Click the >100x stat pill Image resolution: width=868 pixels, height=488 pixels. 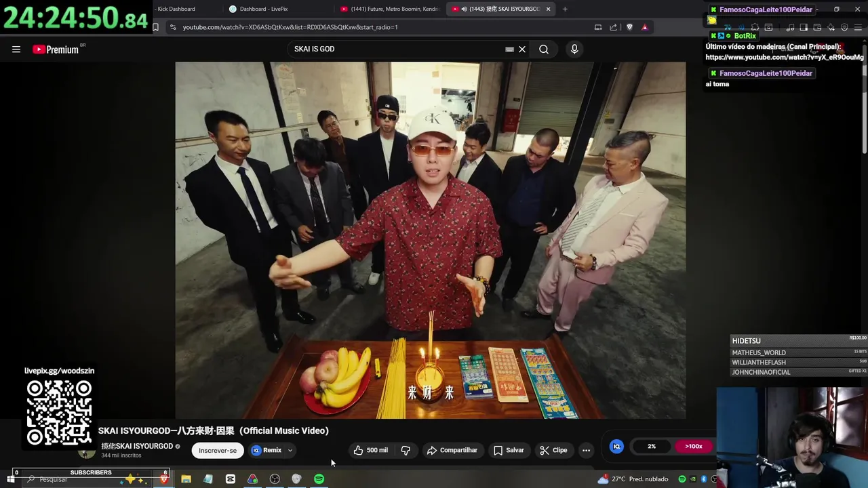tap(693, 446)
